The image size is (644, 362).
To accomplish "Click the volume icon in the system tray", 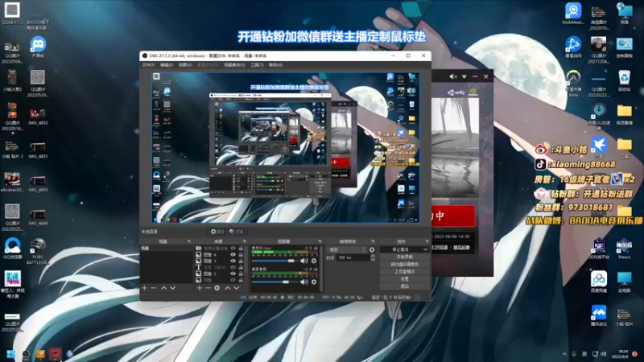I will [604, 354].
